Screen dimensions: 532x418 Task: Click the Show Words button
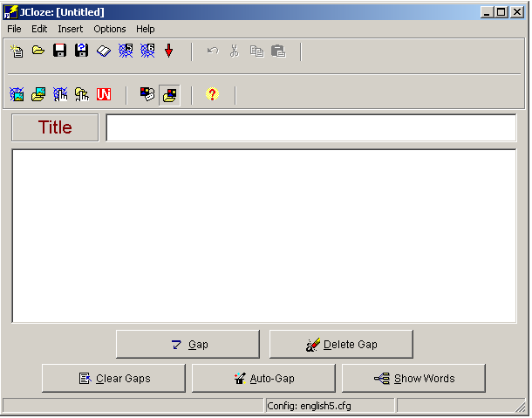413,378
